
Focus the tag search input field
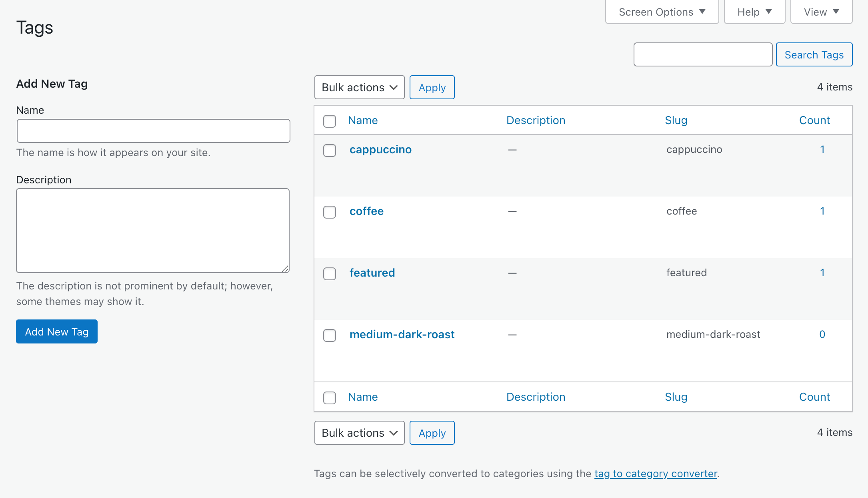point(702,55)
